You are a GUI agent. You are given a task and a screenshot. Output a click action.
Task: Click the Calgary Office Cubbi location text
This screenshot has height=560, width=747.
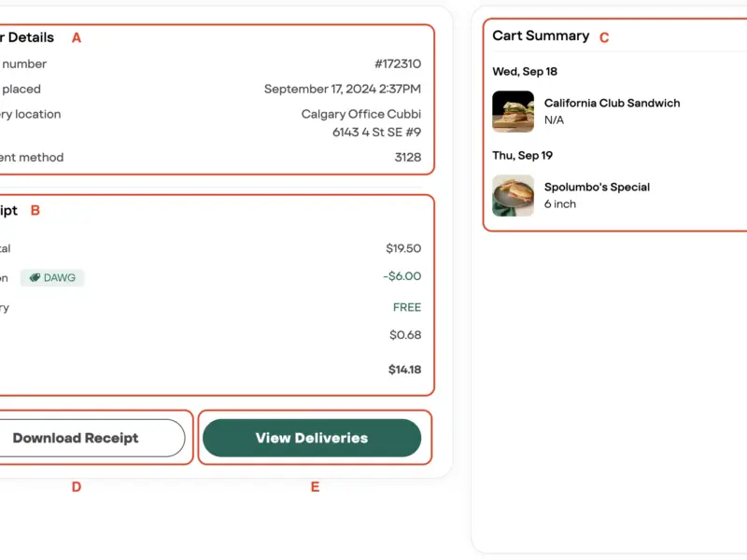click(x=360, y=115)
